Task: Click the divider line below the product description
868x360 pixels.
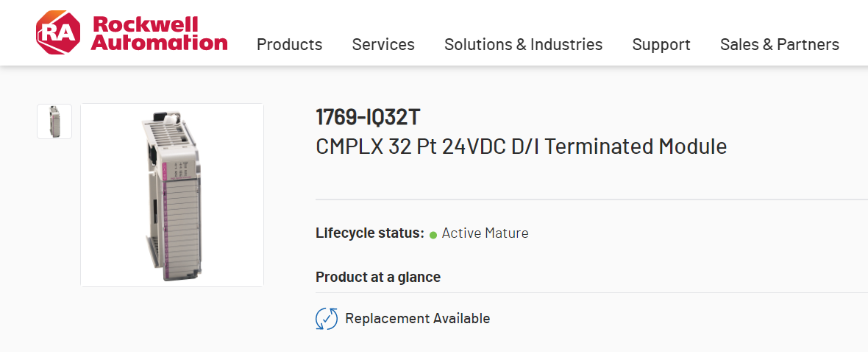Action: [x=588, y=200]
